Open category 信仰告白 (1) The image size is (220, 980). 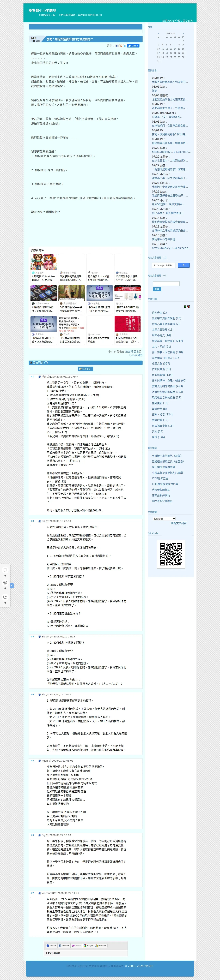159,312
